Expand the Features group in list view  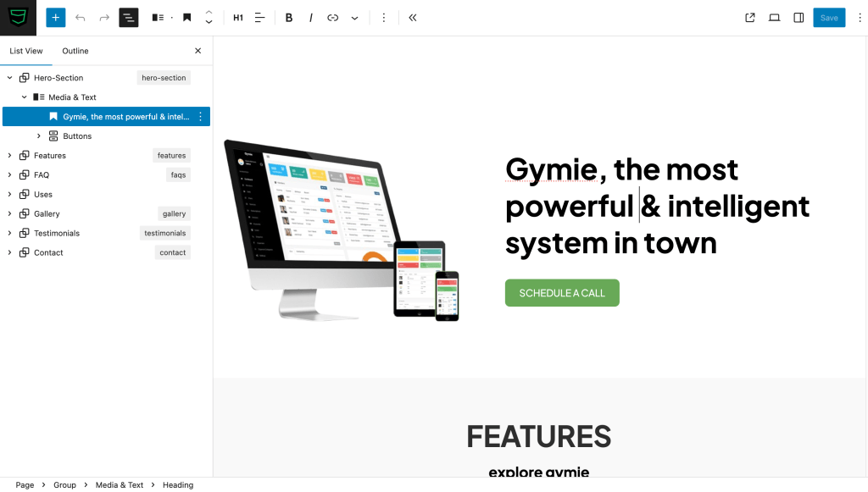coord(9,156)
